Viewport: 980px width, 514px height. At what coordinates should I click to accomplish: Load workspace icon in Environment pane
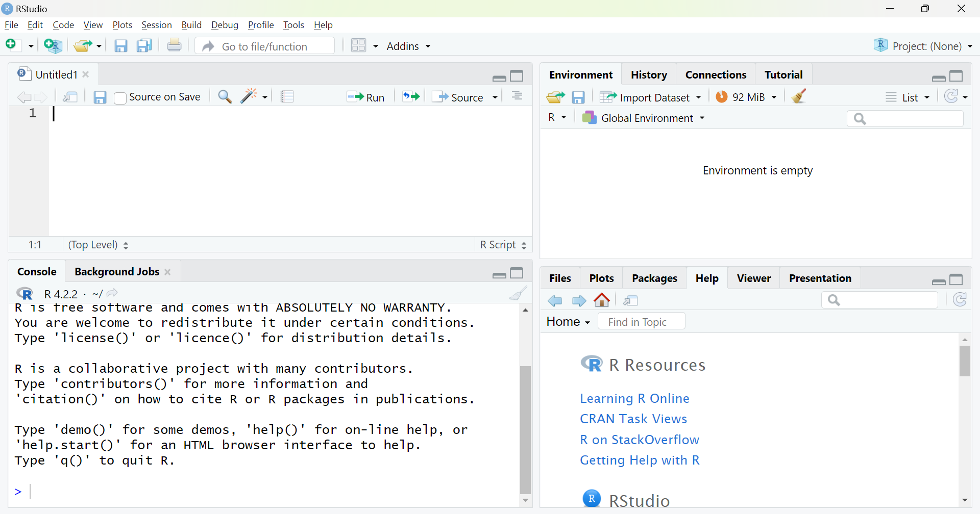point(556,97)
